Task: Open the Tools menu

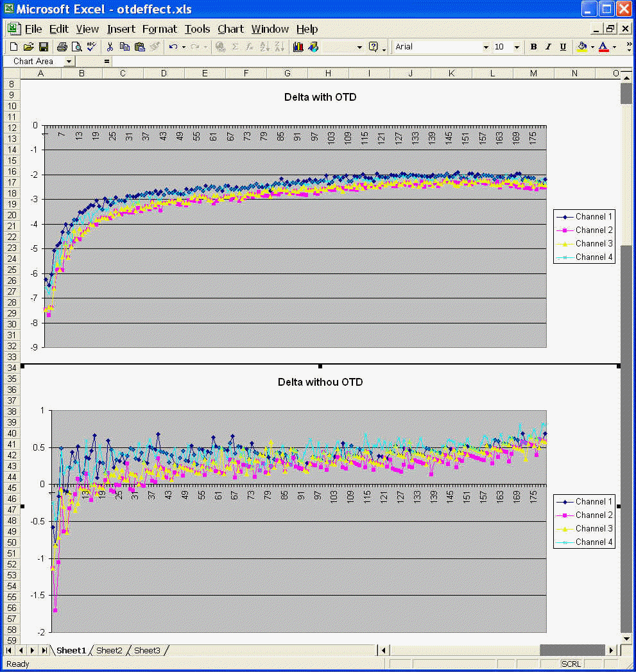Action: (x=197, y=29)
